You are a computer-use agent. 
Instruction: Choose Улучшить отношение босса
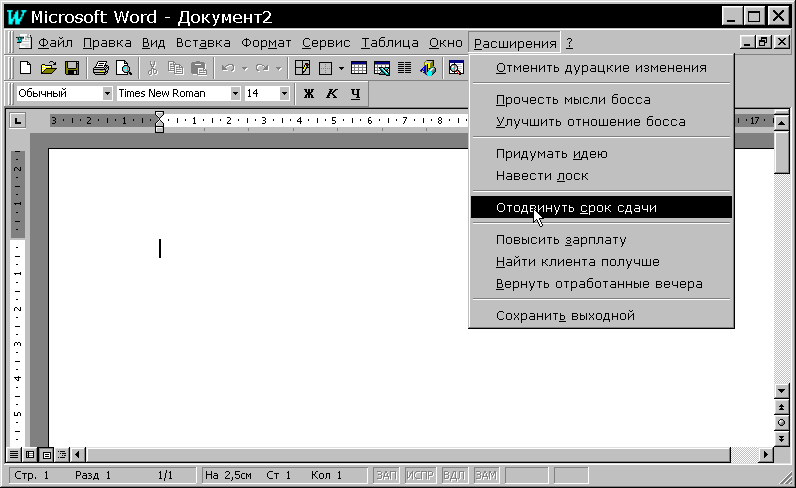point(602,121)
